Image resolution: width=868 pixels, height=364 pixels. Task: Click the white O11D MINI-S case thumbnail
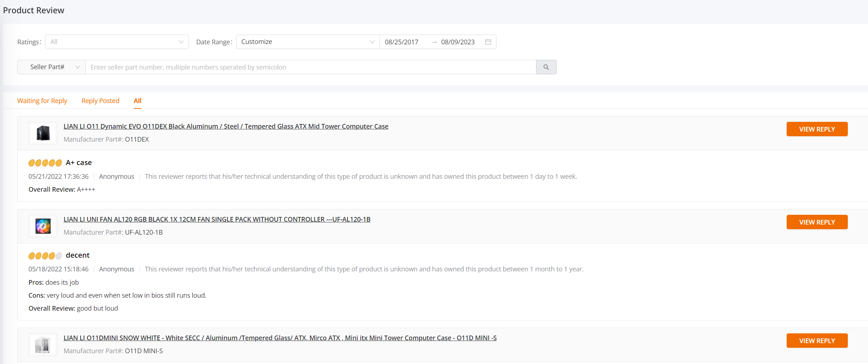43,345
